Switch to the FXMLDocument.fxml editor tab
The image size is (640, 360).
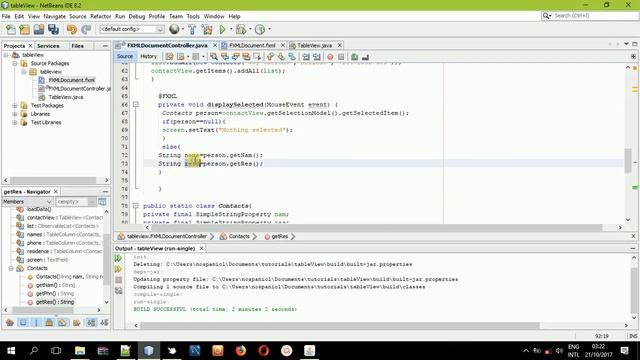coord(252,45)
